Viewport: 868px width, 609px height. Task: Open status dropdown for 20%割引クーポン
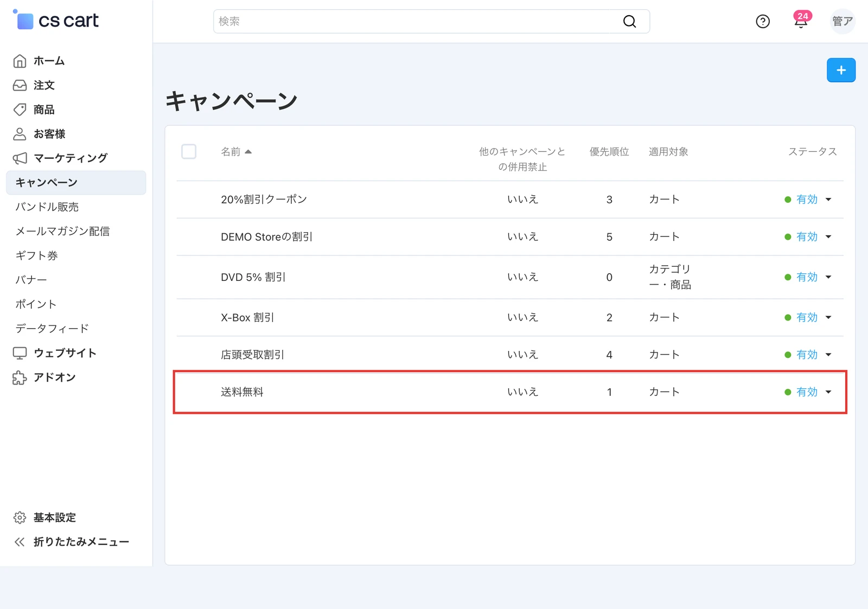click(x=808, y=200)
